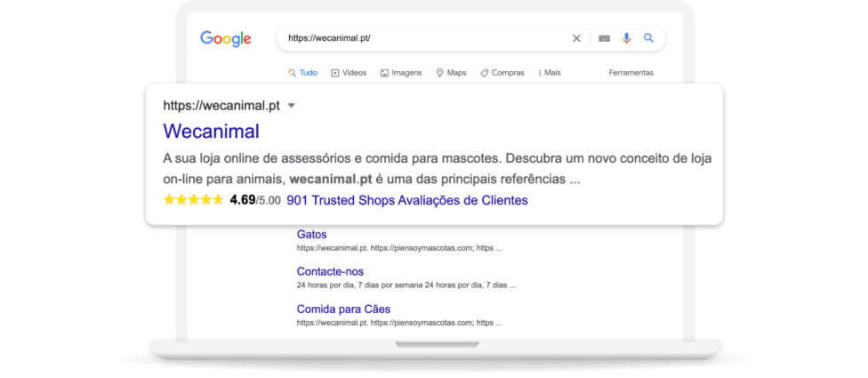Switch to the Imagens tab
This screenshot has width=868, height=378.
pyautogui.click(x=401, y=73)
